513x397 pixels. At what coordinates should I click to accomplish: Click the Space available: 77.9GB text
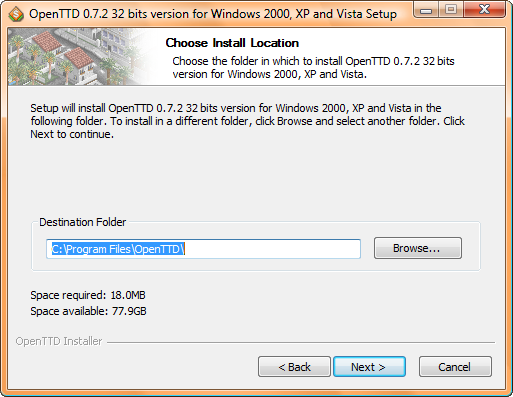point(88,311)
